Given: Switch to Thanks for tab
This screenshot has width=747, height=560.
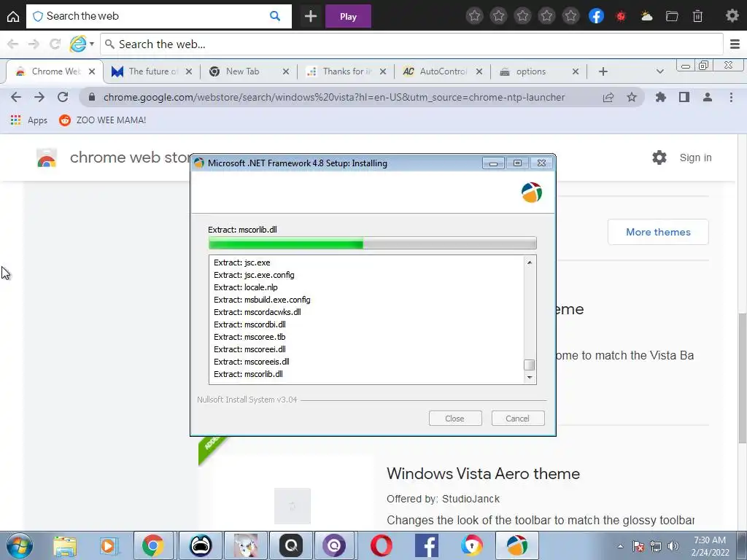Looking at the screenshot, I should [x=347, y=71].
